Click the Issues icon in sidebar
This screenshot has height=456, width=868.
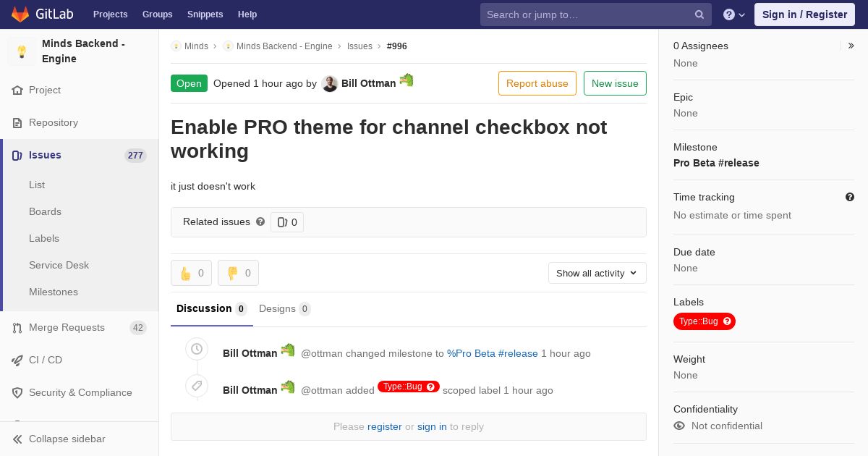pyautogui.click(x=17, y=156)
